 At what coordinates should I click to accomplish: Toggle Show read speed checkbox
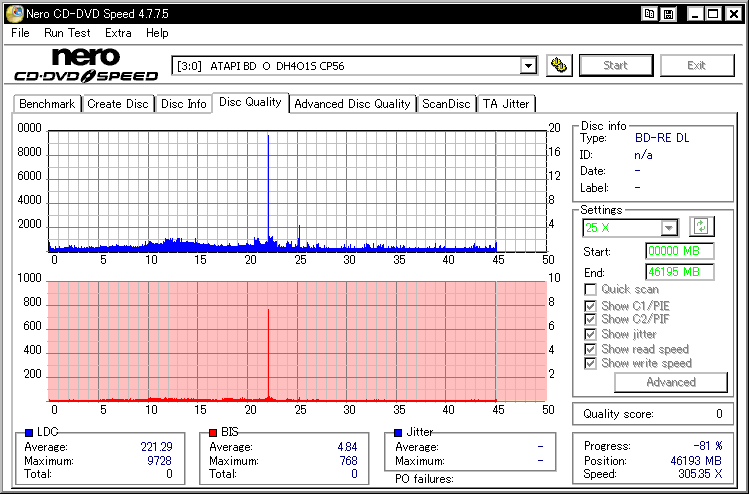pos(590,349)
